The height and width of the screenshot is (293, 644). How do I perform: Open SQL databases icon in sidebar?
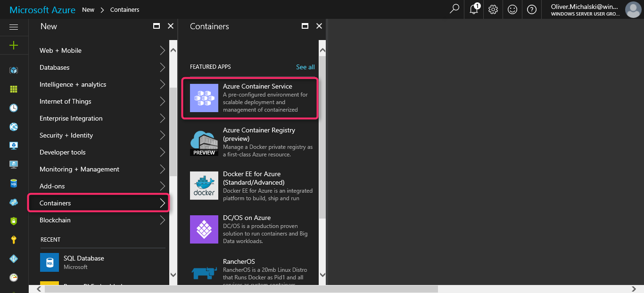point(14,183)
